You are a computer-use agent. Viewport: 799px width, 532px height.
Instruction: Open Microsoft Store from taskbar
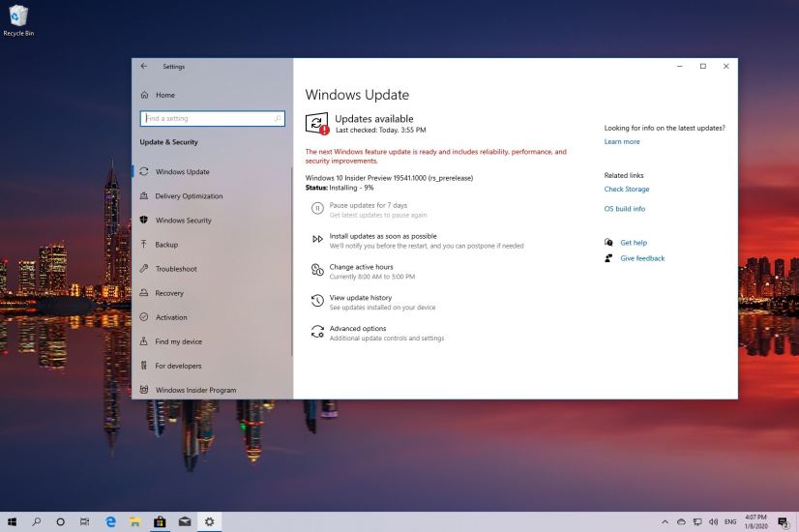tap(160, 521)
